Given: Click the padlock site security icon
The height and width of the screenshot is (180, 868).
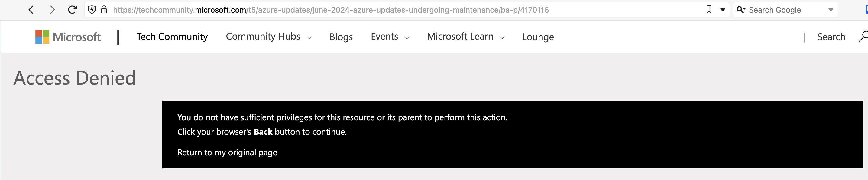Looking at the screenshot, I should click(x=104, y=9).
